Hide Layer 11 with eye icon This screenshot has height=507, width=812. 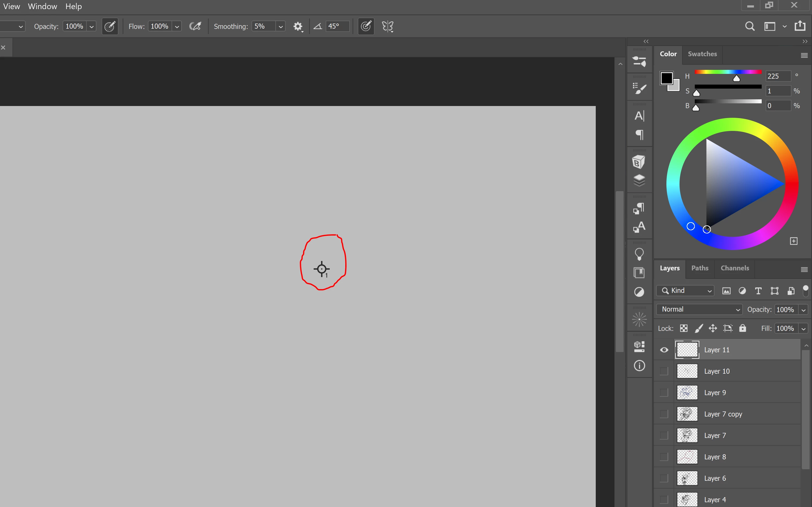pos(664,350)
